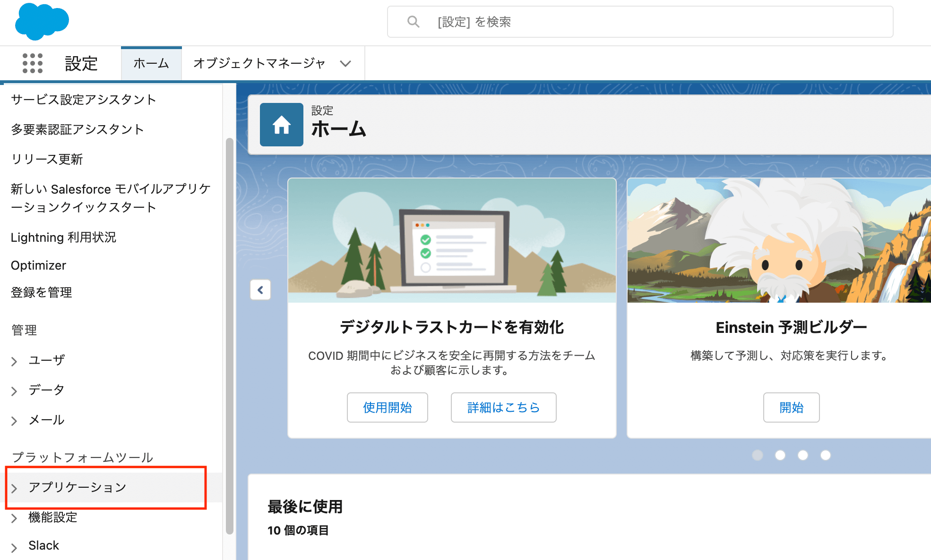Image resolution: width=931 pixels, height=560 pixels.
Task: Expand the ユーザ tree section
Action: tap(14, 361)
